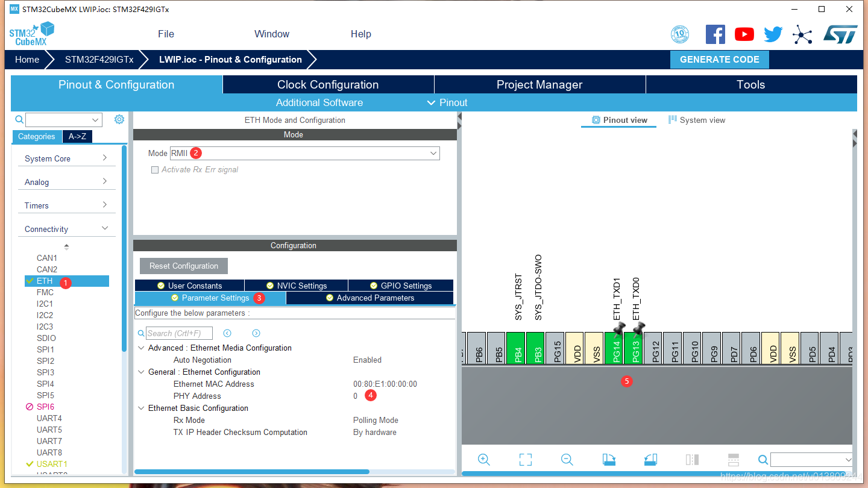Image resolution: width=868 pixels, height=488 pixels.
Task: Open category settings gear icon
Action: [119, 119]
